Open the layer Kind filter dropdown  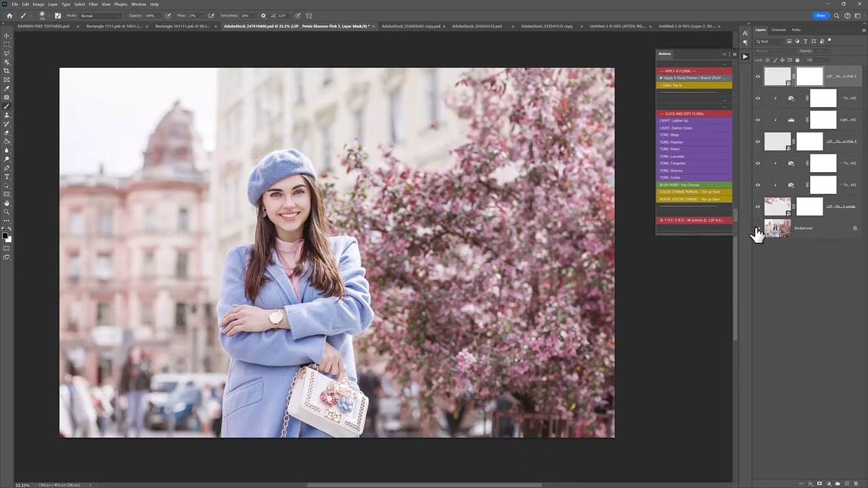(x=770, y=41)
